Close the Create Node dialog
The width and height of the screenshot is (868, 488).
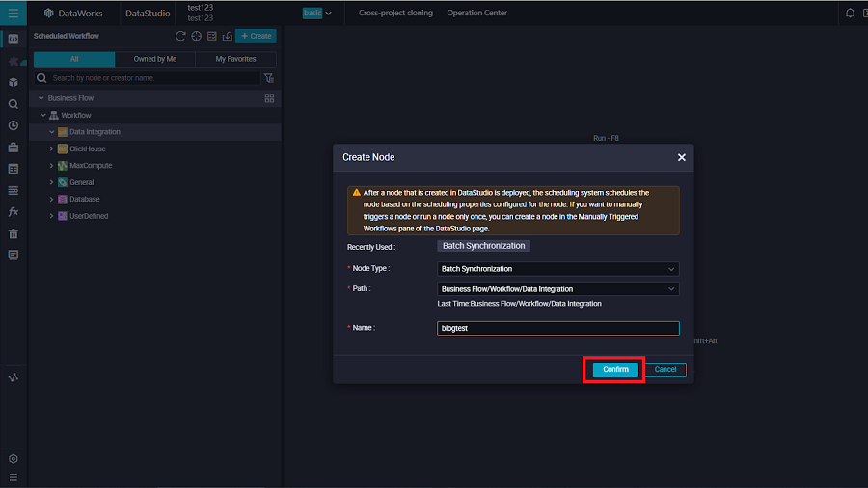point(681,157)
